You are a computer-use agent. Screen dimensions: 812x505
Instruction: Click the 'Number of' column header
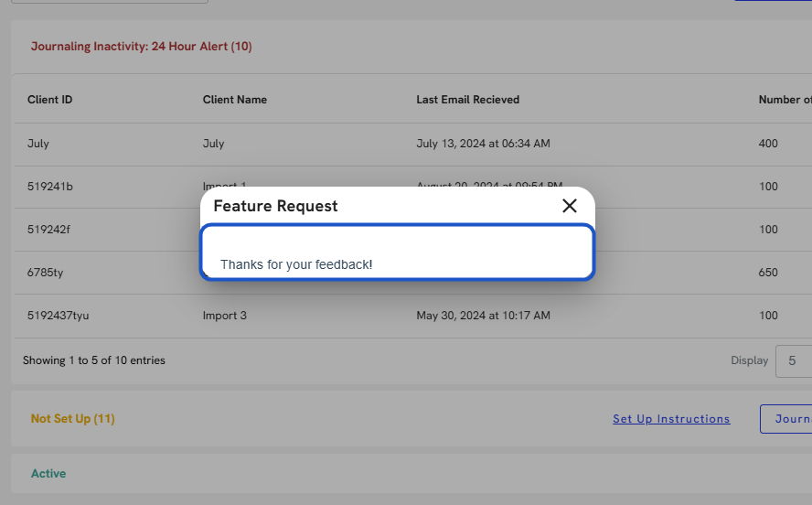[x=784, y=100]
